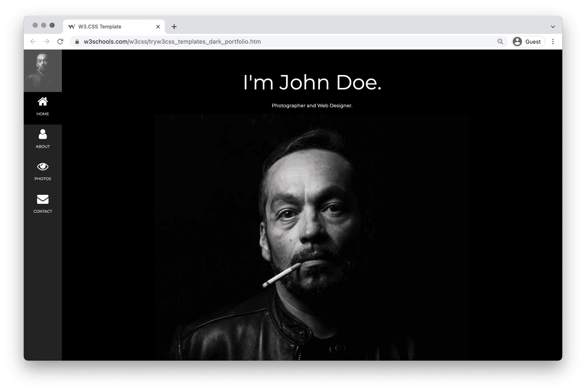The image size is (586, 392).
Task: Click the new tab plus button
Action: [x=174, y=26]
